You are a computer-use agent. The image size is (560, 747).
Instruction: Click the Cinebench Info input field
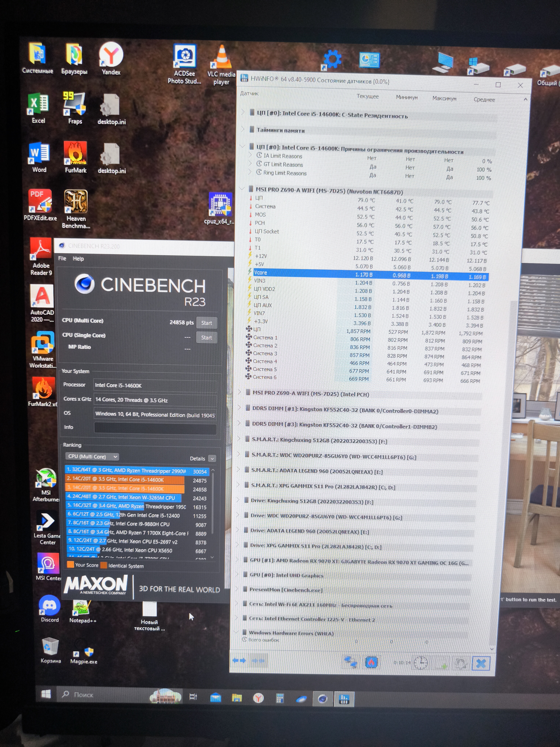point(155,428)
